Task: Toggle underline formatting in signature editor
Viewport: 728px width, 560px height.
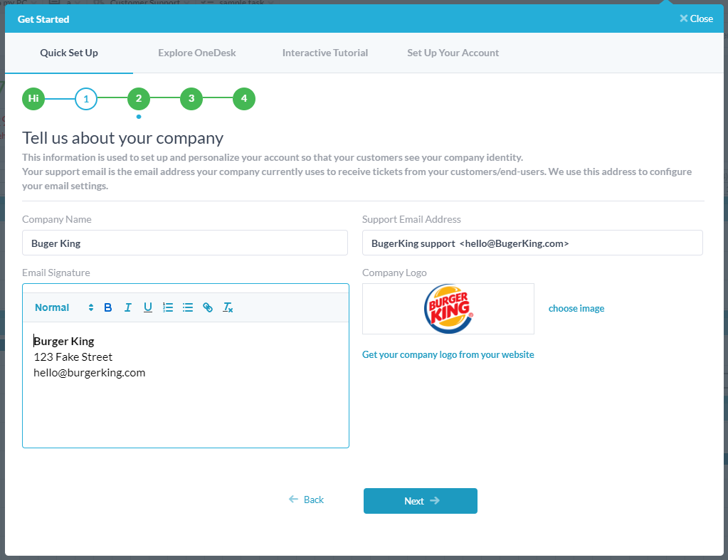Action: point(147,307)
